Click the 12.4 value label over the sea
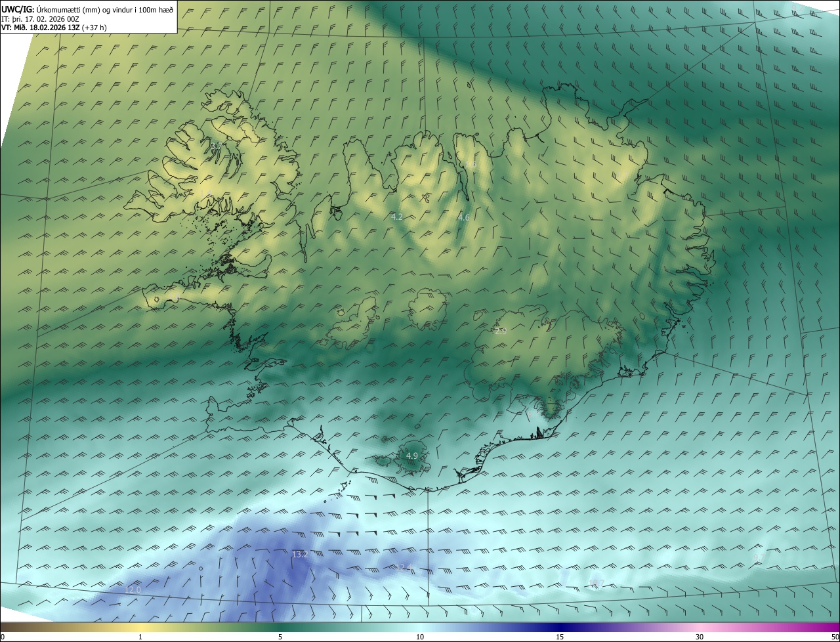 coord(405,567)
